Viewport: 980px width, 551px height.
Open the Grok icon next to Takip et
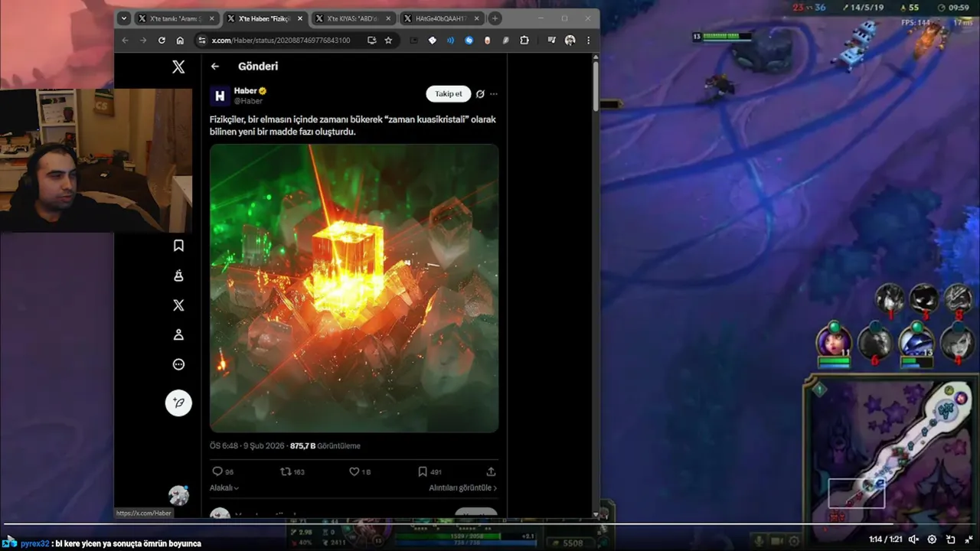click(480, 94)
